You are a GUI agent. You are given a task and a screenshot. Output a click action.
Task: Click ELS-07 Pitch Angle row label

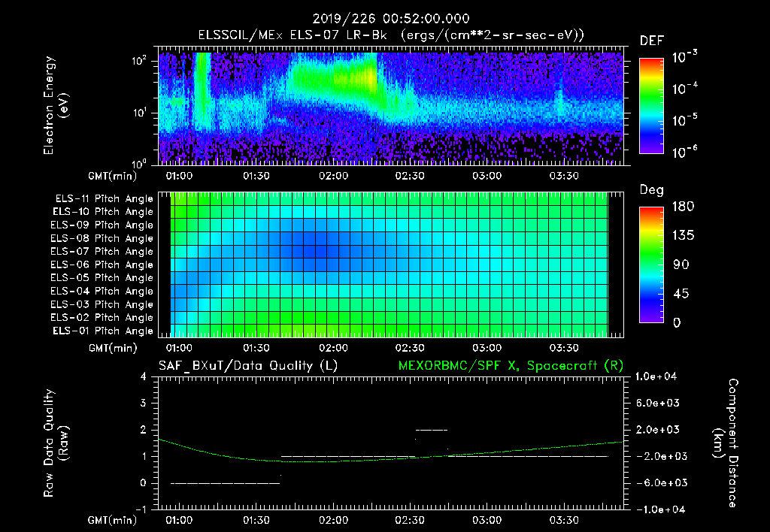pos(102,252)
